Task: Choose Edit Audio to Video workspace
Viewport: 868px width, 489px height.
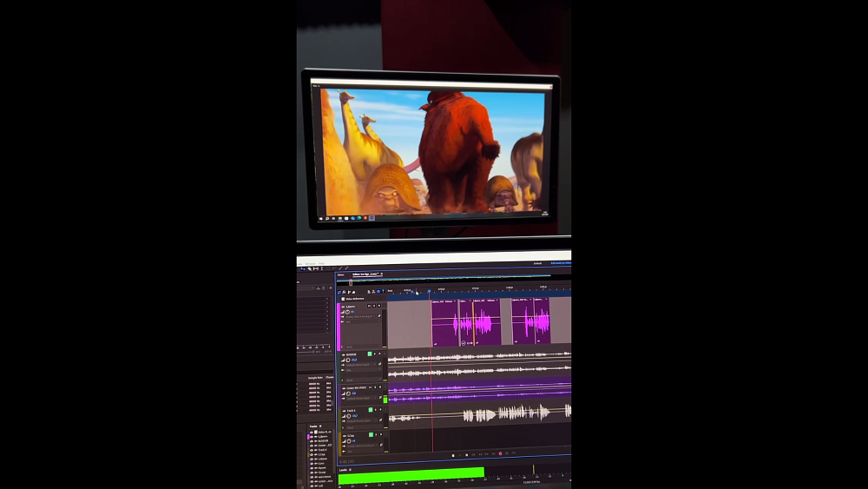Action: (561, 263)
